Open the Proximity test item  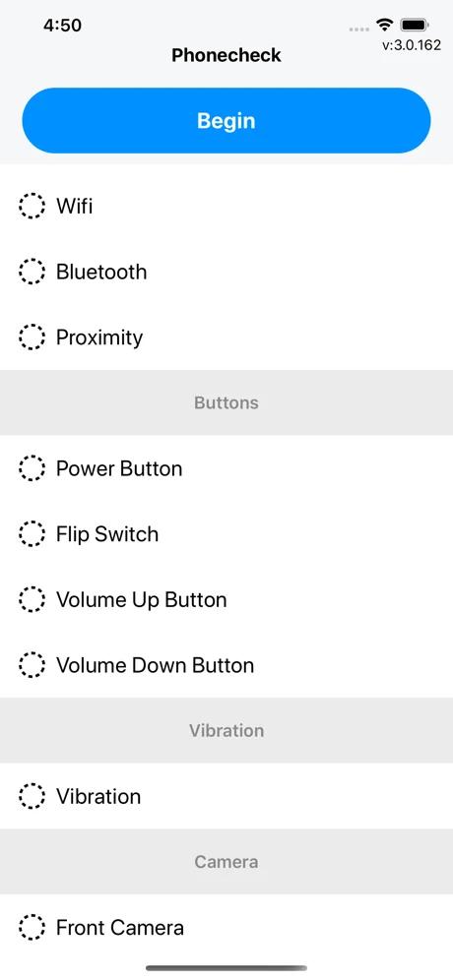tap(99, 337)
